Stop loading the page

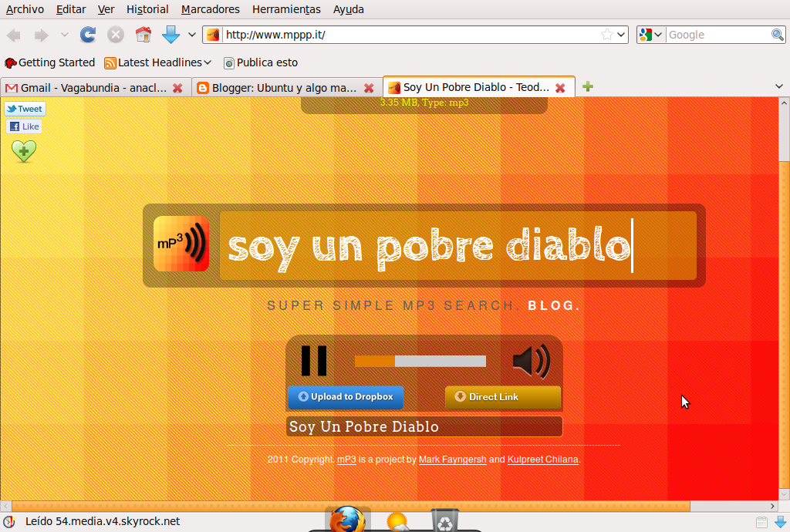[x=116, y=35]
